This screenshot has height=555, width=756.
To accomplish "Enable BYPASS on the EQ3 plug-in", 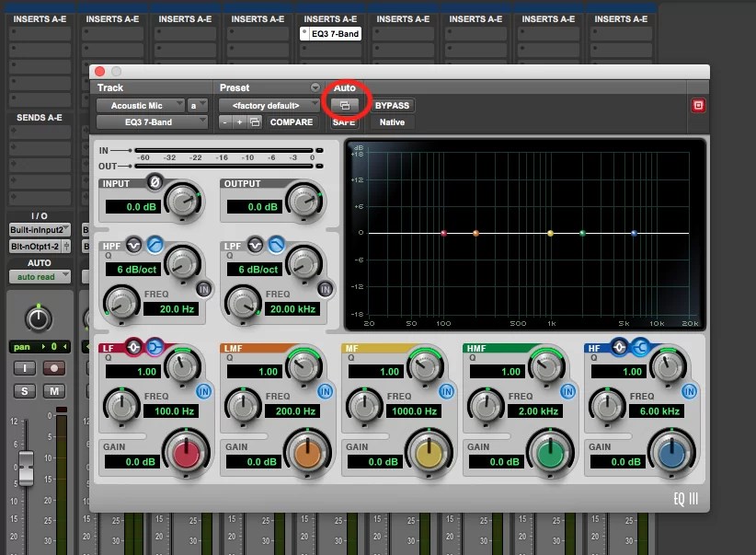I will point(392,105).
